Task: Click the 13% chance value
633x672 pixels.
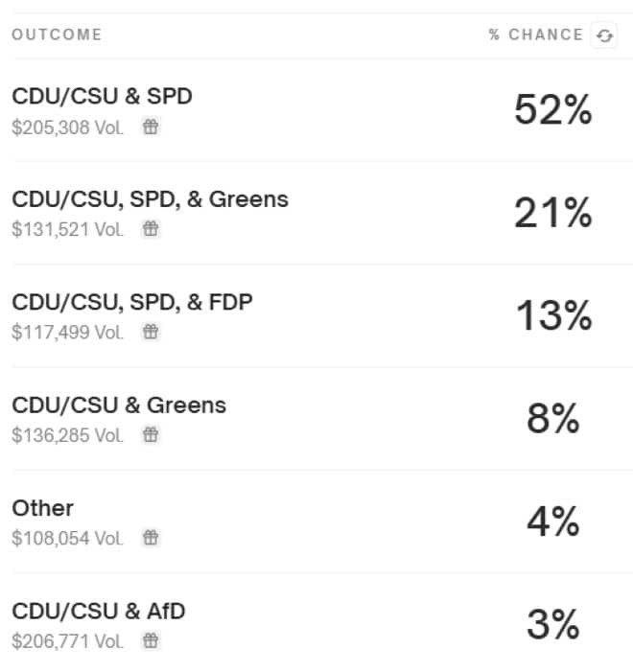Action: click(x=552, y=316)
